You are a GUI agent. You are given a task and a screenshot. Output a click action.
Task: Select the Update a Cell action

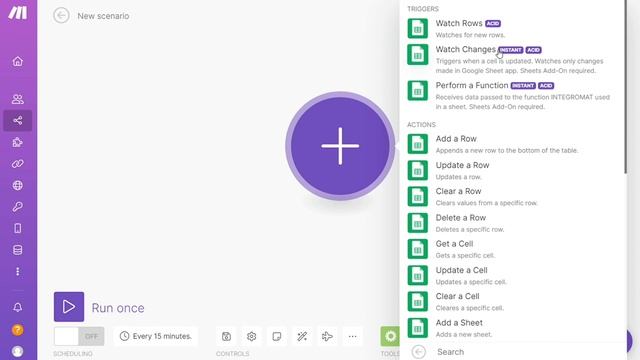pos(513,276)
